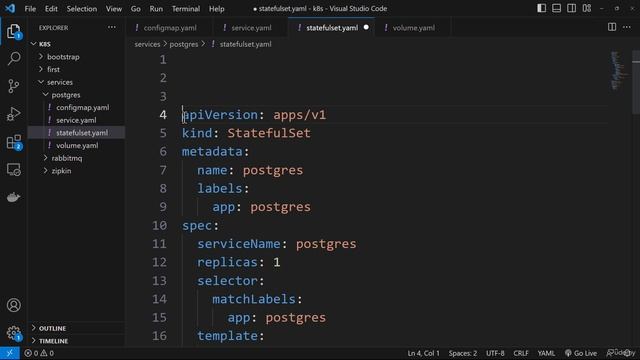Viewport: 640px width, 360px height.
Task: Open the Run menu
Action: point(156,9)
